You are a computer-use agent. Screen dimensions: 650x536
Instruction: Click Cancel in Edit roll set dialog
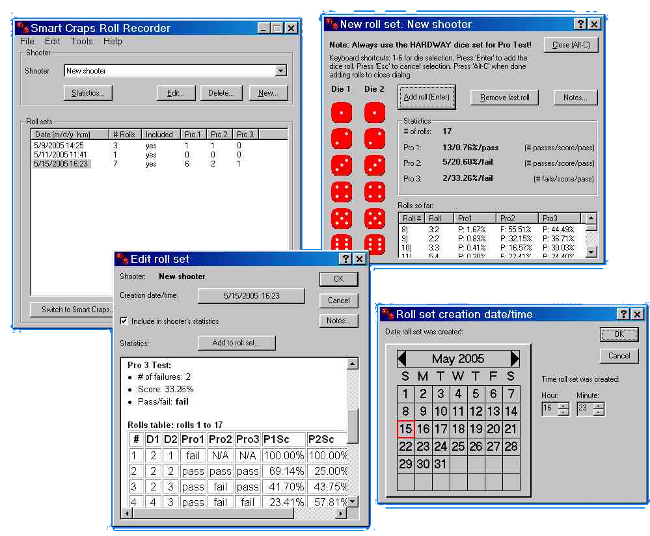(x=339, y=300)
